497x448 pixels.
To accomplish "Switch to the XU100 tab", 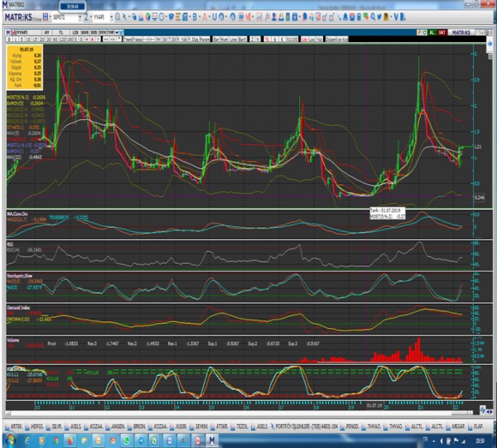I will point(179,426).
